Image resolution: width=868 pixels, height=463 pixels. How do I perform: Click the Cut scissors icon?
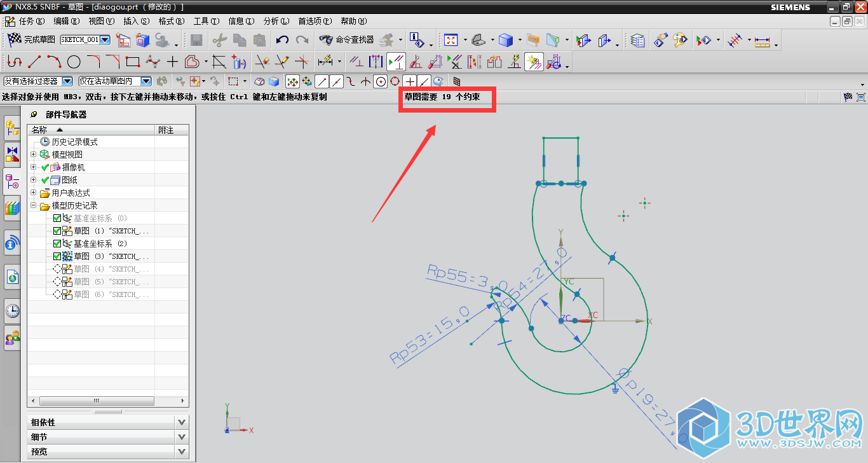(x=220, y=40)
